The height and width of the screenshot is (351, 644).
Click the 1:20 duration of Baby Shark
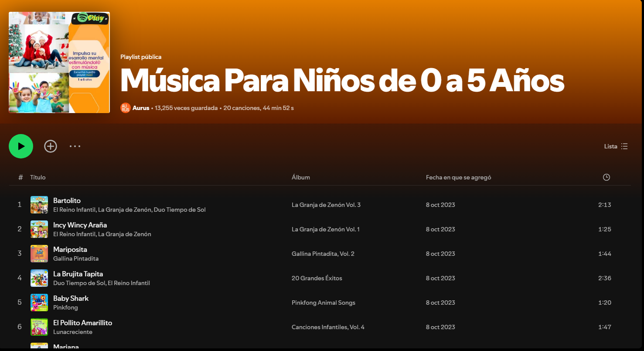[x=605, y=303]
